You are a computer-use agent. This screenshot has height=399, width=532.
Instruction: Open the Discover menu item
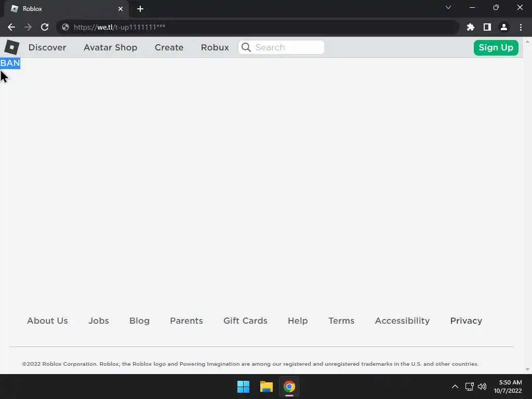pyautogui.click(x=47, y=47)
